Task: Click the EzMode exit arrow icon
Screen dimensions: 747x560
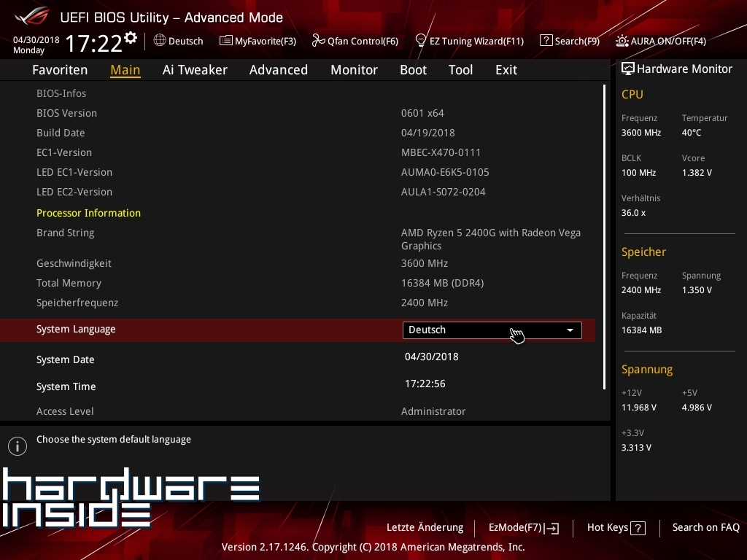Action: [x=551, y=528]
